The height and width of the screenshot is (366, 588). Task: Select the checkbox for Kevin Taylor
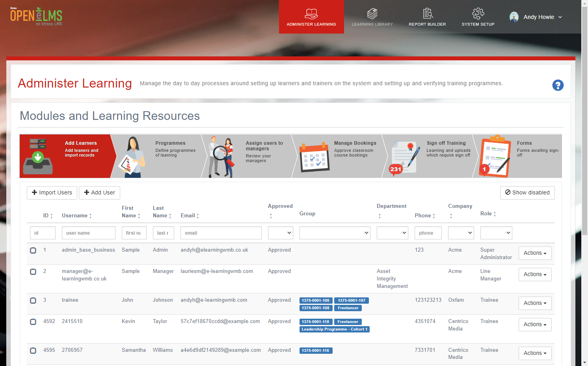pyautogui.click(x=33, y=322)
